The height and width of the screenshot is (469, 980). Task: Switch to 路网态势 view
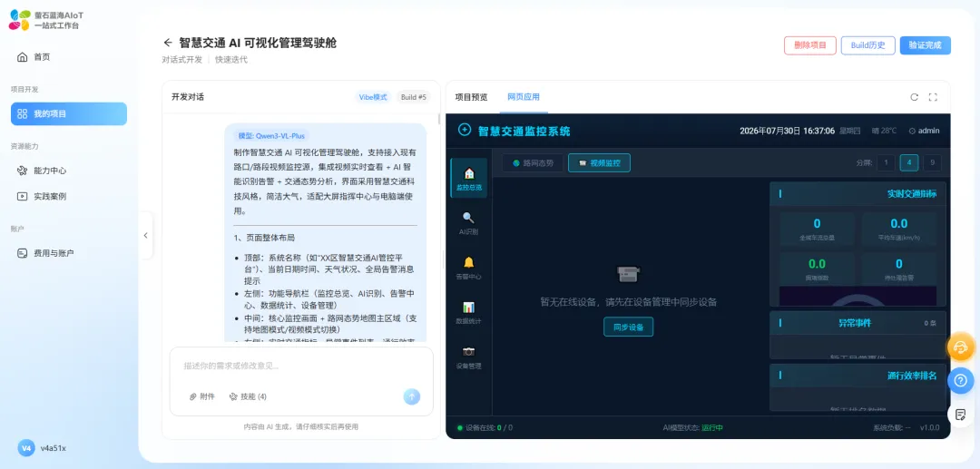pyautogui.click(x=533, y=163)
